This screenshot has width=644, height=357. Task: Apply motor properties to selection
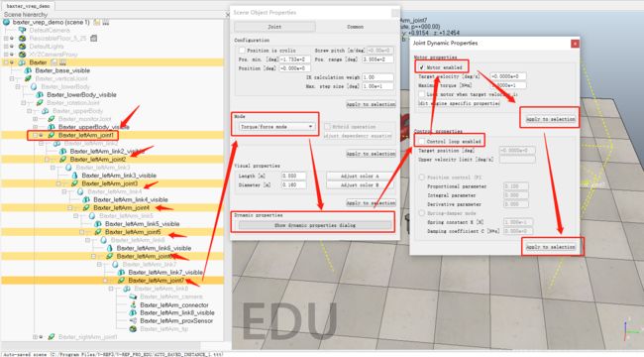click(x=550, y=119)
